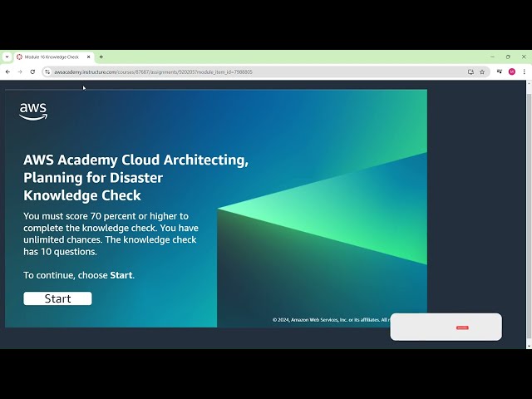Restore the browser window size
Image resolution: width=532 pixels, height=399 pixels.
(x=508, y=57)
